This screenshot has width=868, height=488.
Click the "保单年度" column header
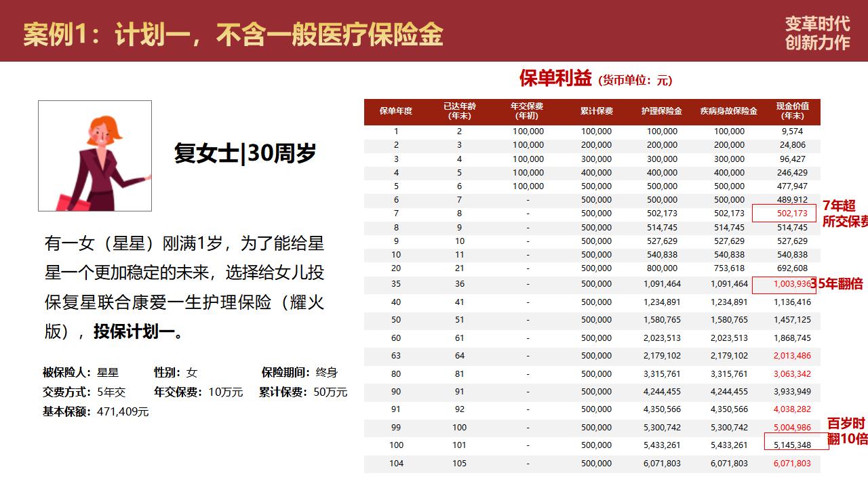396,111
